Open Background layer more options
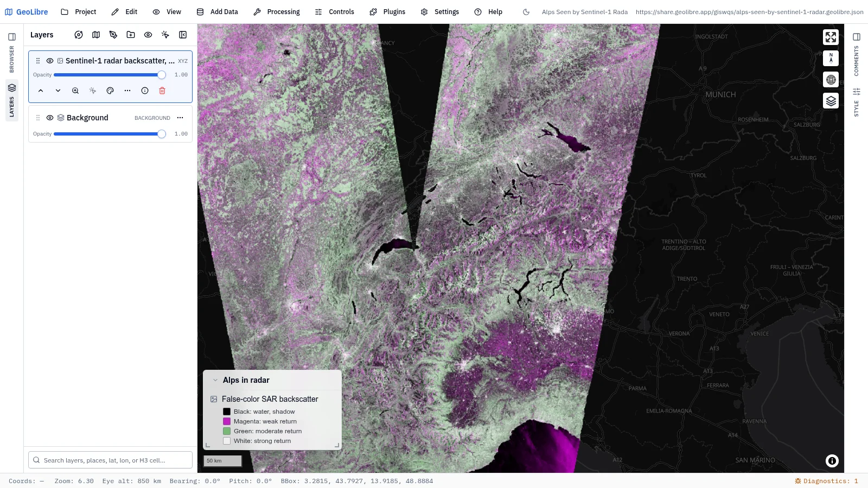Image resolution: width=868 pixels, height=488 pixels. tap(180, 118)
